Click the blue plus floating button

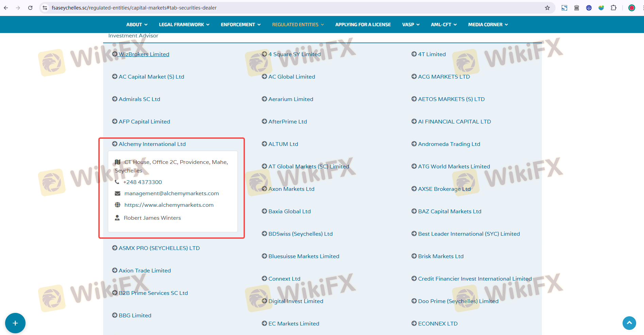[x=15, y=323]
